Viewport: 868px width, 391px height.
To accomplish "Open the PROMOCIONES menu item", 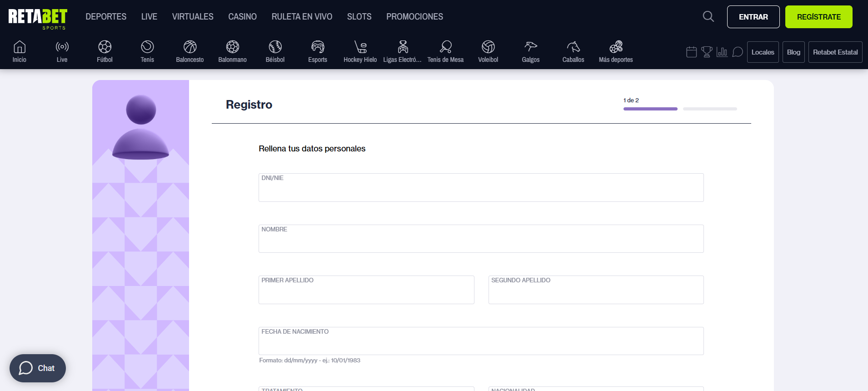I will coord(414,17).
